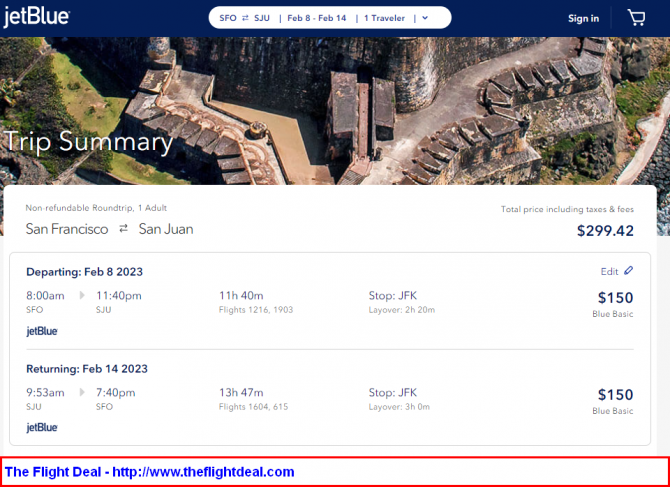Click 'Flights 1604, 615' text
The width and height of the screenshot is (670, 487).
253,407
